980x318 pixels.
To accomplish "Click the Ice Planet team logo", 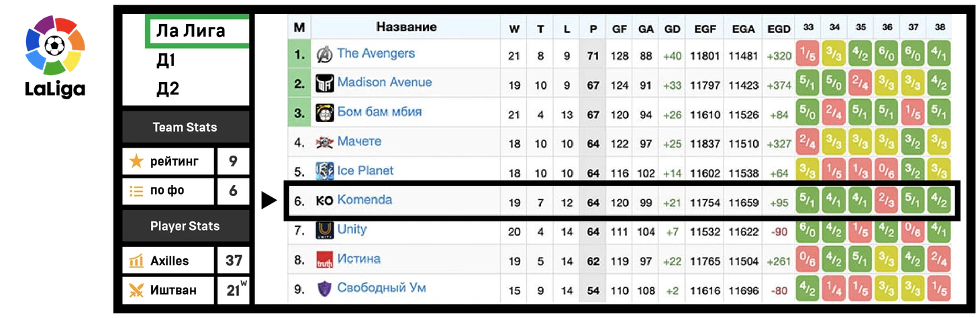I will tap(324, 171).
